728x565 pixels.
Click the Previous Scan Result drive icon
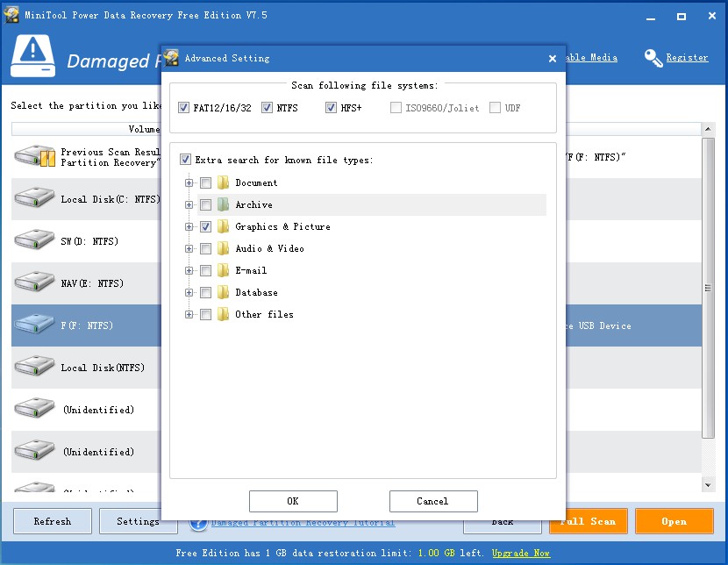(x=34, y=158)
